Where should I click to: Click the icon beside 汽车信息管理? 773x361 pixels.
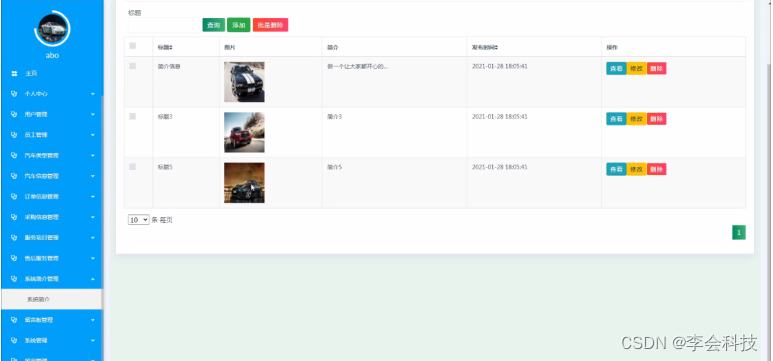(x=14, y=176)
